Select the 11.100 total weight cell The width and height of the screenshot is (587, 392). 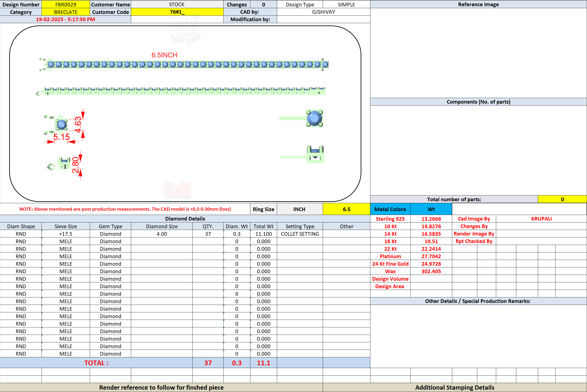point(263,234)
